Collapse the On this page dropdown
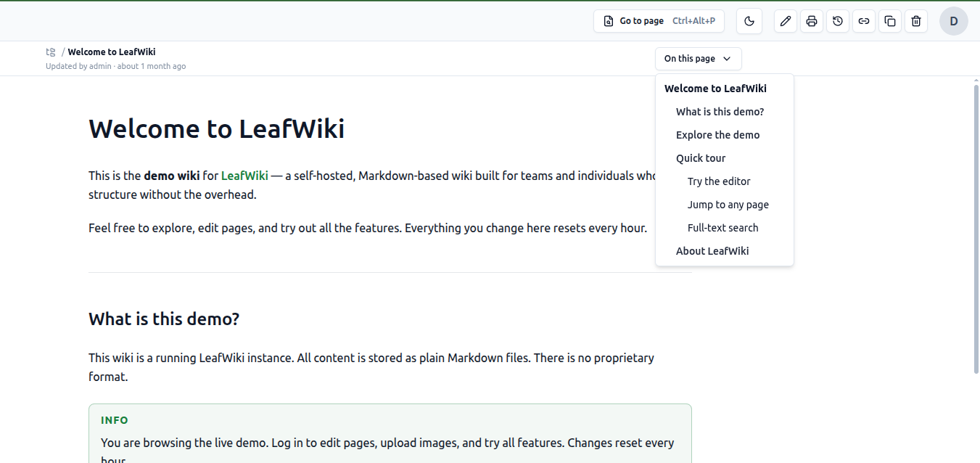 tap(698, 59)
